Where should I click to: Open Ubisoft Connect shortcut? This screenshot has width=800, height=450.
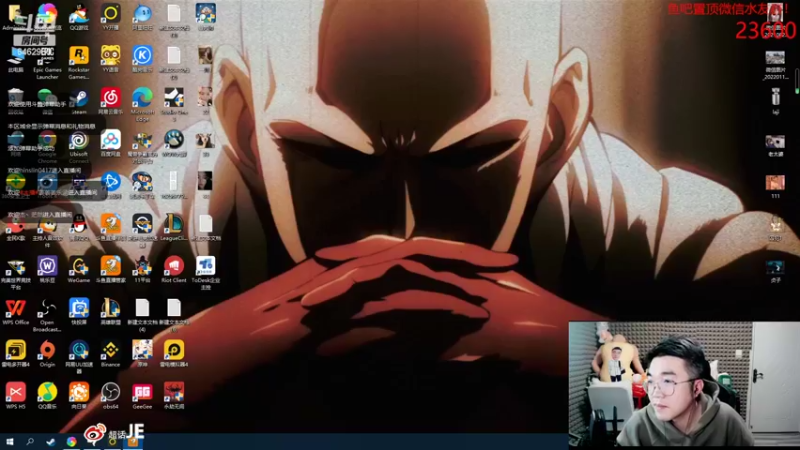pos(79,145)
